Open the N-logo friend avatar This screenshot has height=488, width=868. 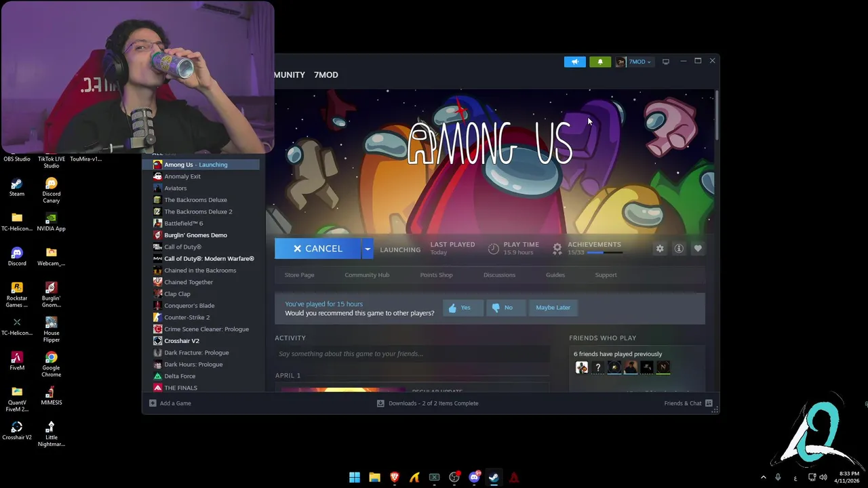(x=663, y=367)
